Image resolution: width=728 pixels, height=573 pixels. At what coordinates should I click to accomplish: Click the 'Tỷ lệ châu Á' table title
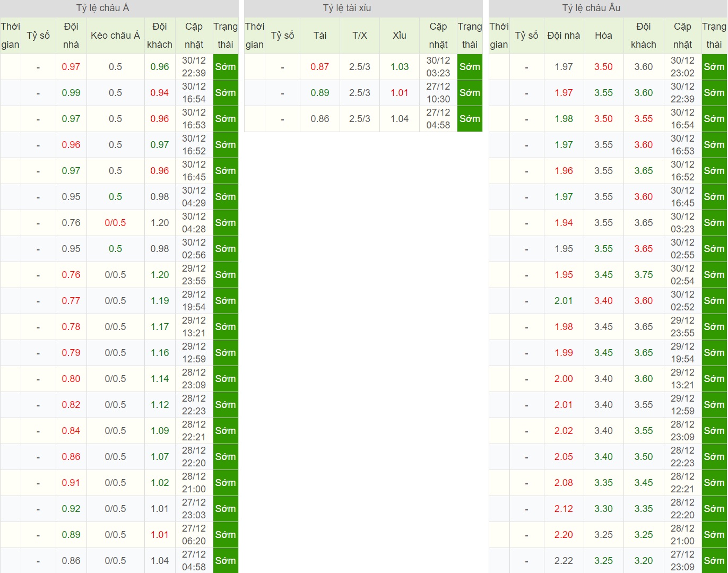coord(103,8)
